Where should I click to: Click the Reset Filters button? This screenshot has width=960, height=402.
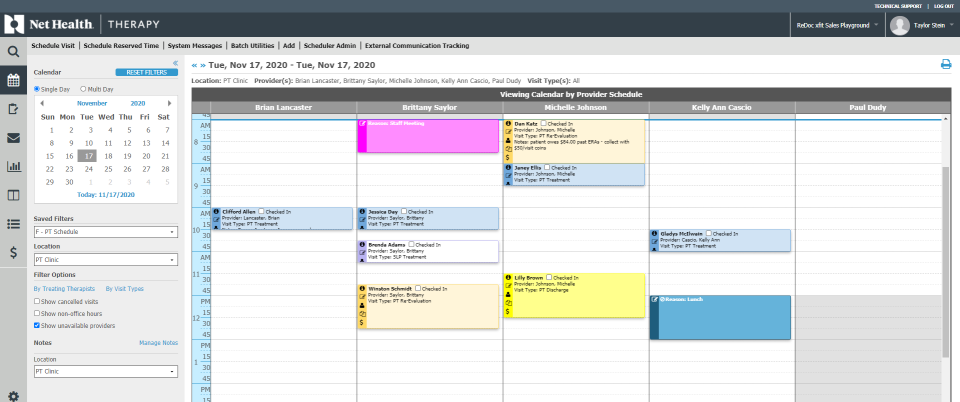(x=140, y=73)
